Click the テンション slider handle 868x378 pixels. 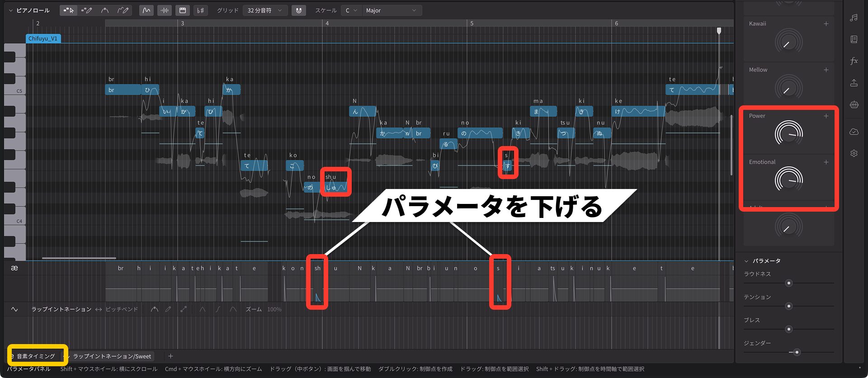(x=789, y=306)
